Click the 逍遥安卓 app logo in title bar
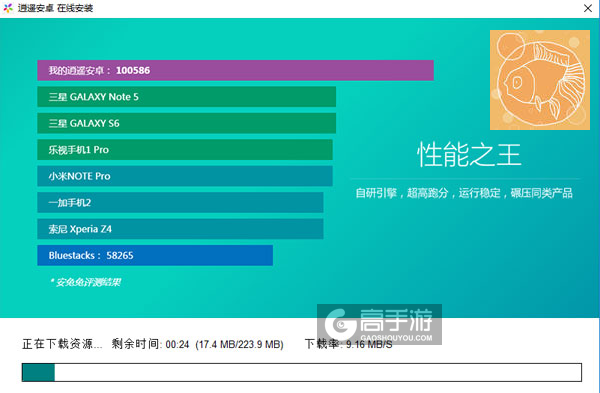Screen dimensions: 600x393 8,8
